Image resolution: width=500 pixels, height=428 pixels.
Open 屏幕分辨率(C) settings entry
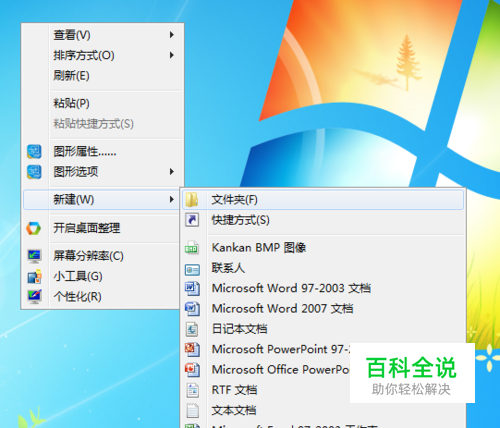[x=102, y=256]
